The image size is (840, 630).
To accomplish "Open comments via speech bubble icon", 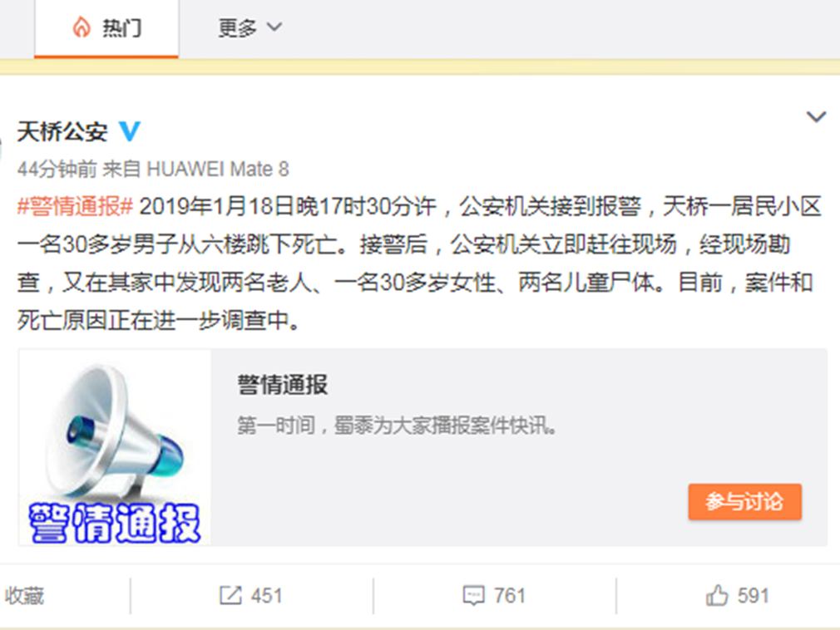I will coord(473,596).
